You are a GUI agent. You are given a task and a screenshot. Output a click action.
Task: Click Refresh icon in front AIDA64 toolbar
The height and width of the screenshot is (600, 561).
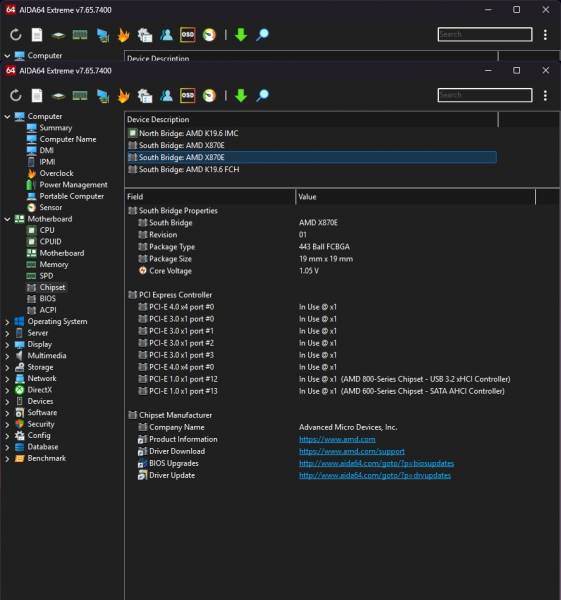pyautogui.click(x=16, y=96)
